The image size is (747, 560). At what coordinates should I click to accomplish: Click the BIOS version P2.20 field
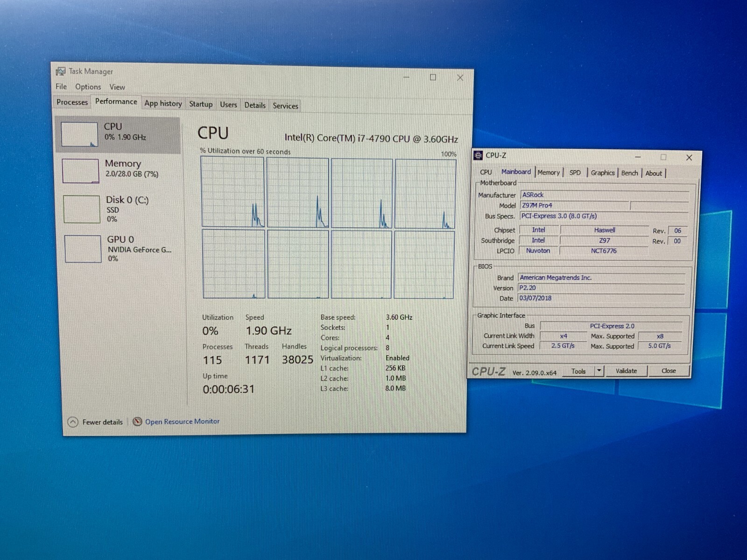coord(601,288)
